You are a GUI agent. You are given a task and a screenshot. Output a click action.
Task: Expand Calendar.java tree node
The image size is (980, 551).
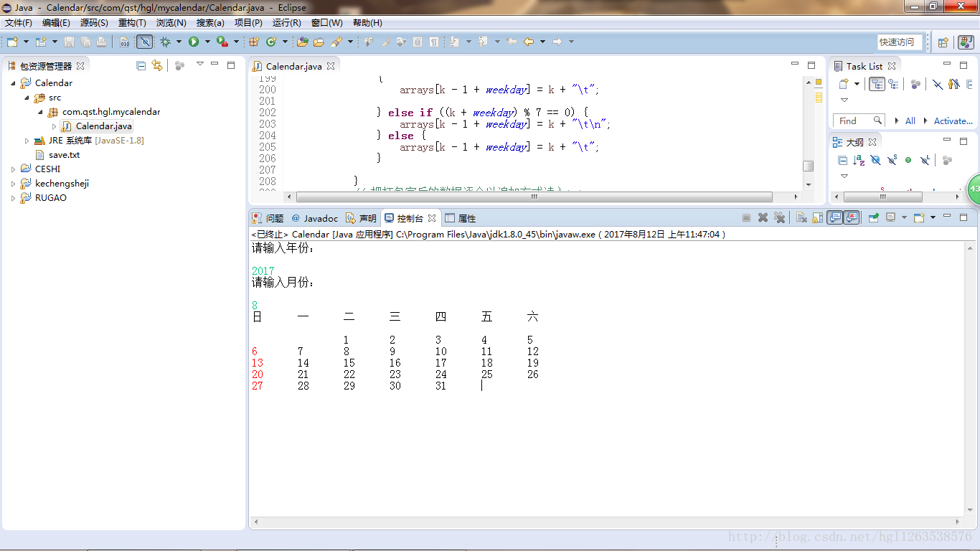pos(54,126)
